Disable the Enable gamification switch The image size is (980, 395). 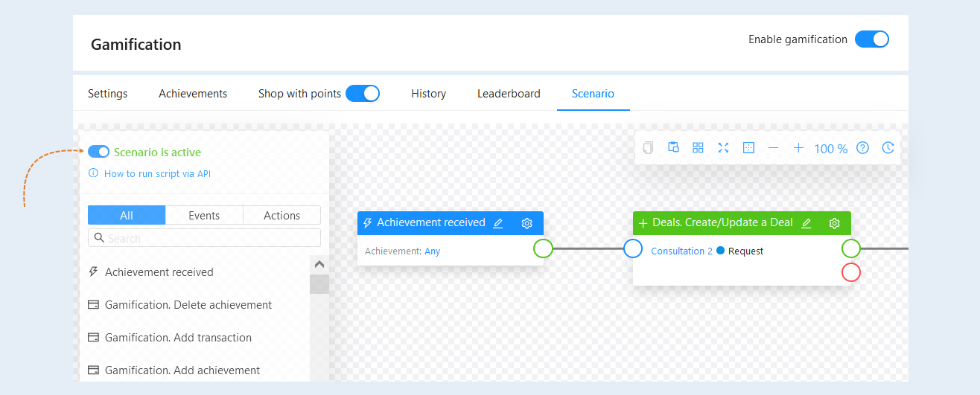(872, 39)
